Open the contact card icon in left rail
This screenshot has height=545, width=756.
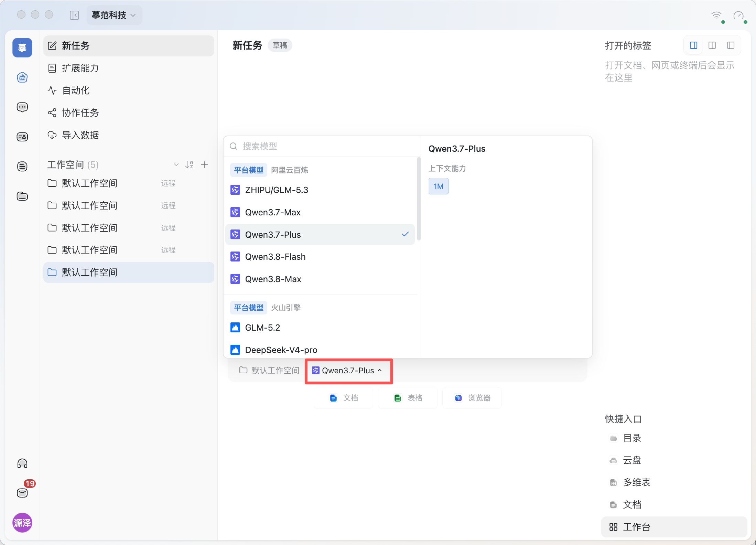[22, 137]
